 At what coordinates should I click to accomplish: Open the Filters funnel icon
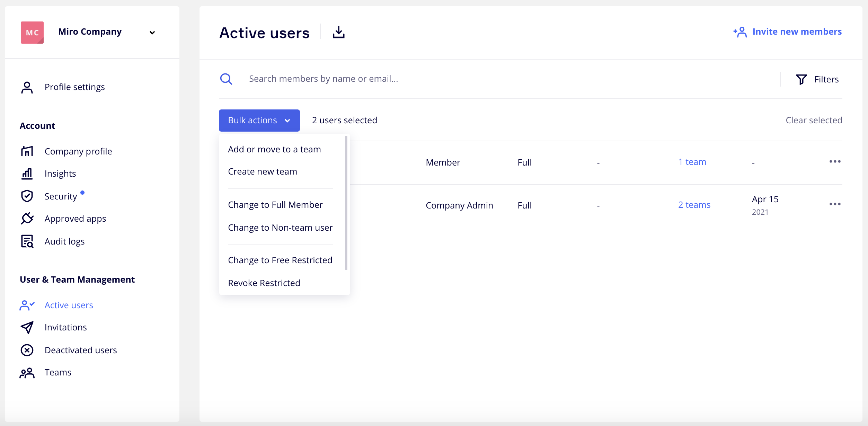(x=801, y=79)
